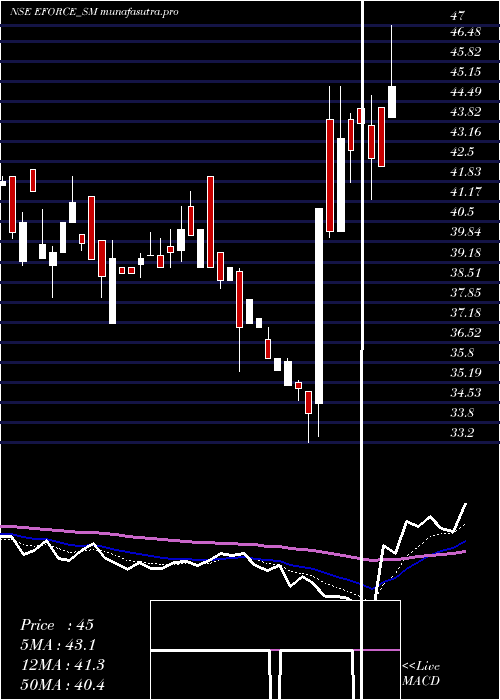Click the 35.19 price axis label
The width and height of the screenshot is (500, 700).
[x=466, y=372]
